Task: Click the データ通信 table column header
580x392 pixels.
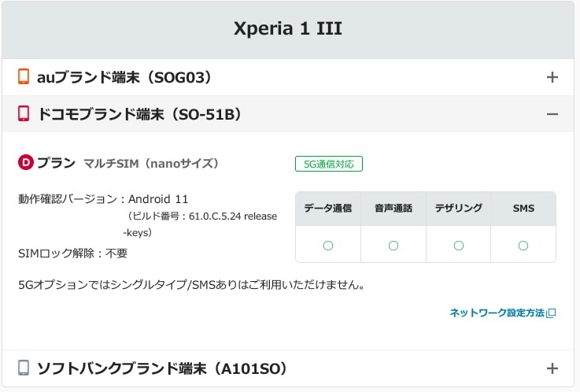Action: tap(328, 209)
